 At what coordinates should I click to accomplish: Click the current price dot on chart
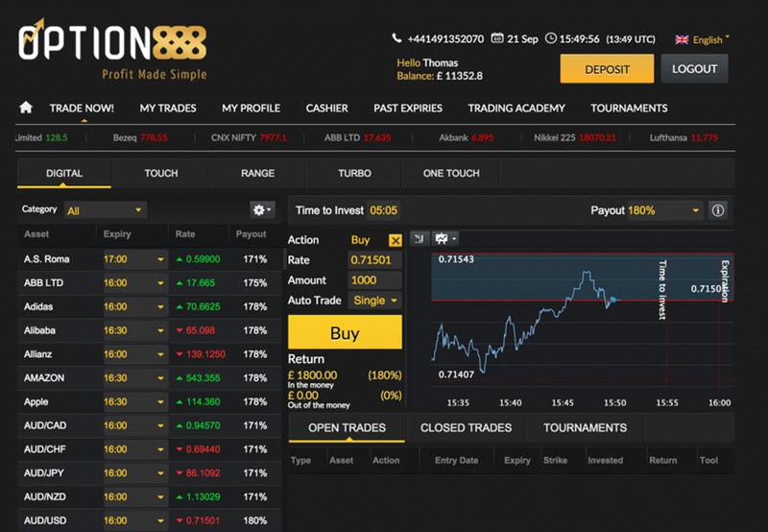pos(612,300)
